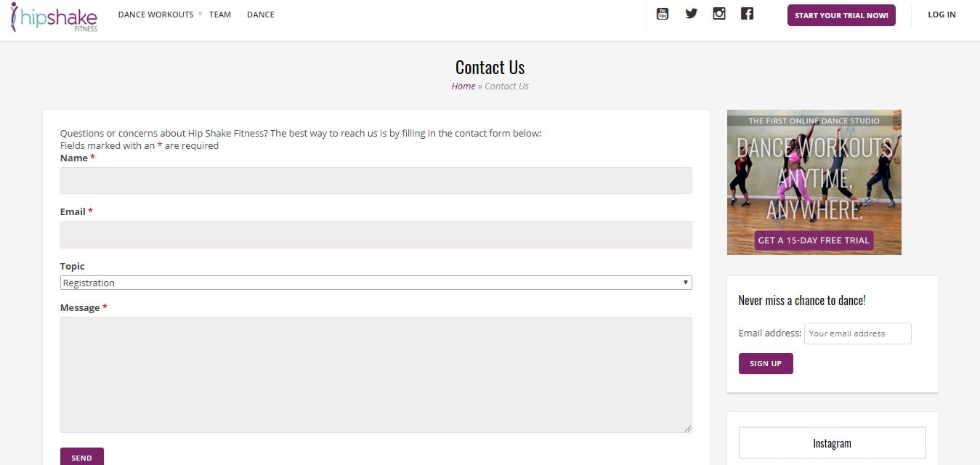This screenshot has width=980, height=465.
Task: Click the Hip Shake Fitness logo
Action: click(54, 17)
